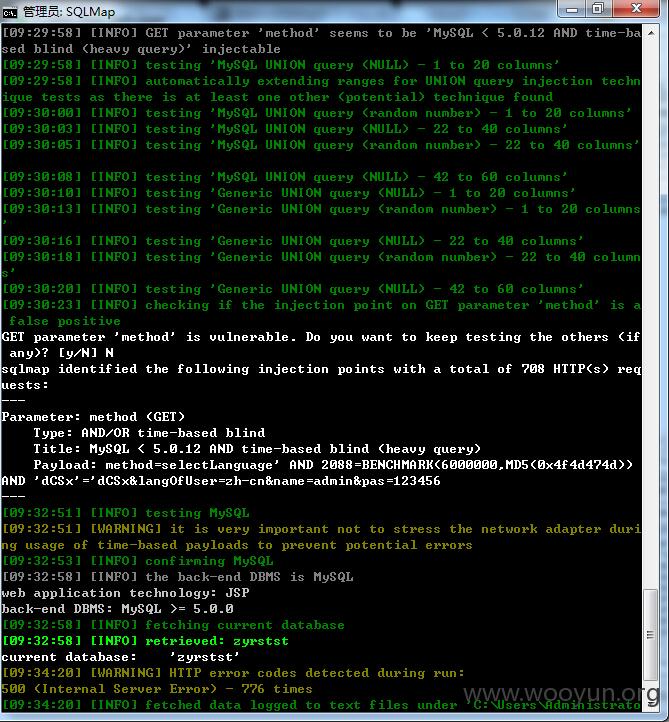Click the 'Title: MySQL < 5.0.12' line

(x=257, y=449)
